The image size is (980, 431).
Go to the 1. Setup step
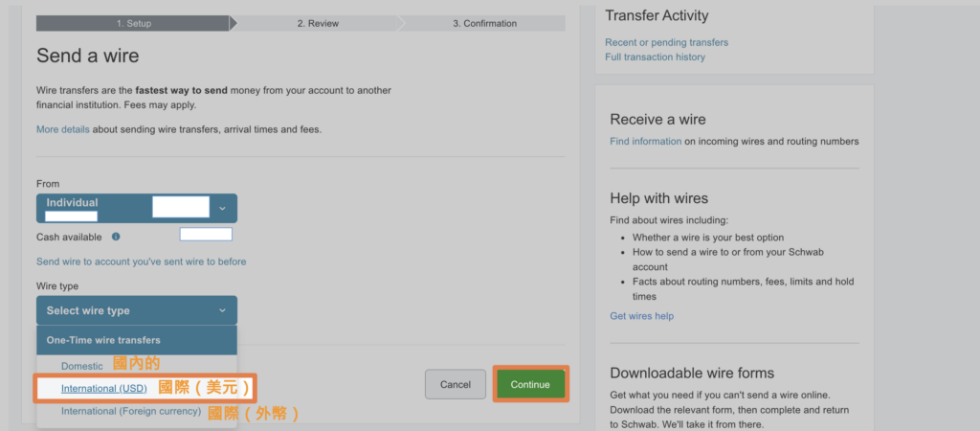pyautogui.click(x=133, y=23)
